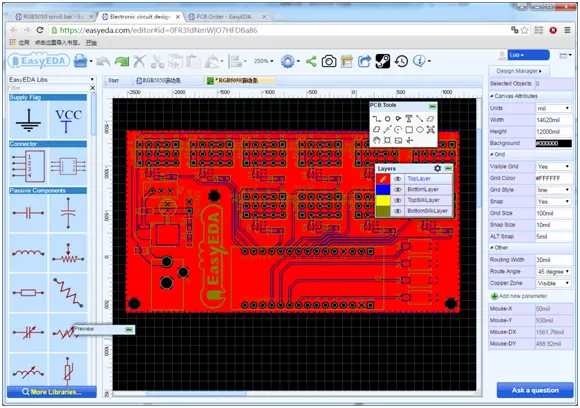
Task: Open Layers panel settings gear
Action: point(437,168)
